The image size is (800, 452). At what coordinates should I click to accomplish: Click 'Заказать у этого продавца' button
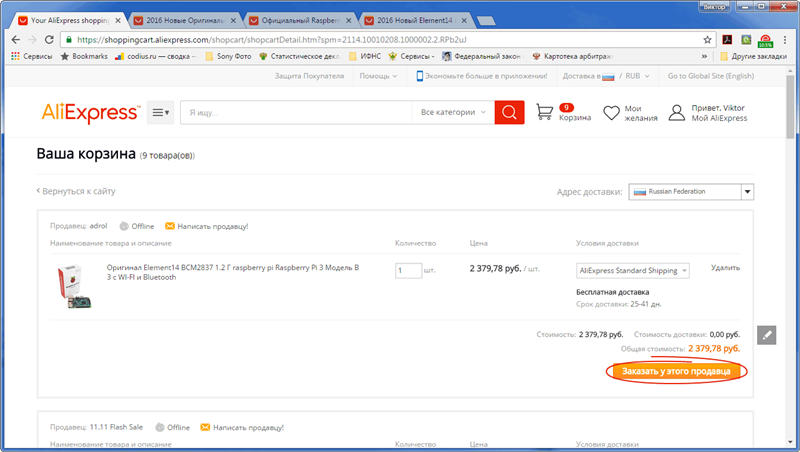[x=676, y=371]
